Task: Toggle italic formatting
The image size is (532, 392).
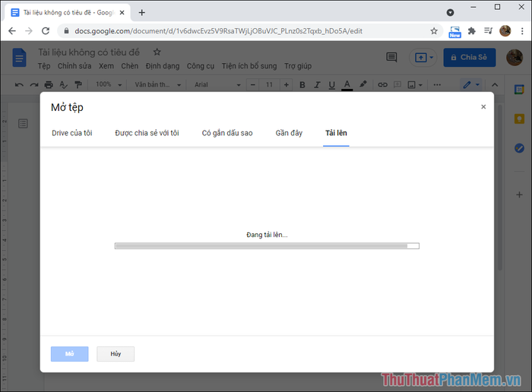Action: pos(317,85)
